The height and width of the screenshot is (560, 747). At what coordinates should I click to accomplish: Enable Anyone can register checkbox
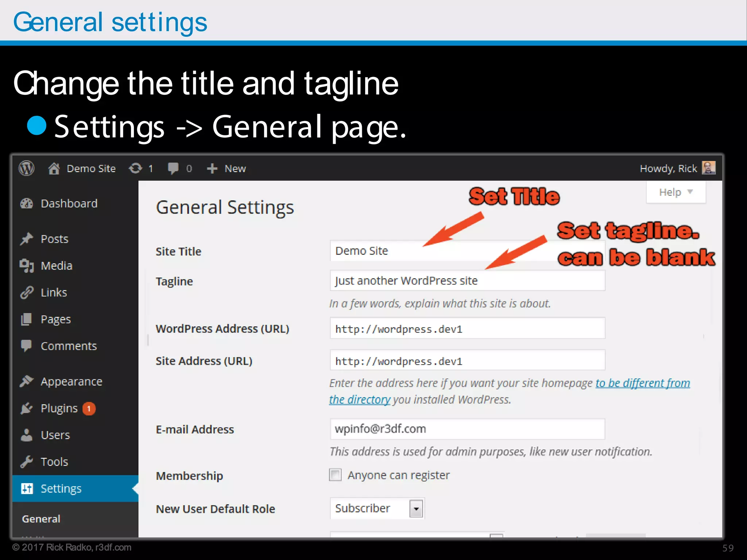pos(335,475)
